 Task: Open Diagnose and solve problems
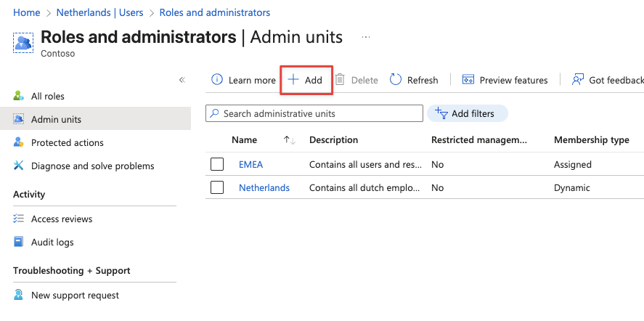92,166
